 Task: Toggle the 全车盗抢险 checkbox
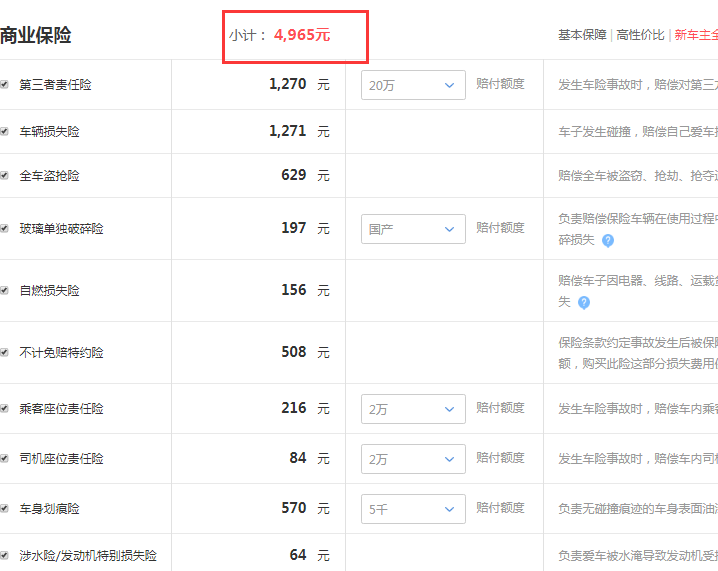click(4, 175)
